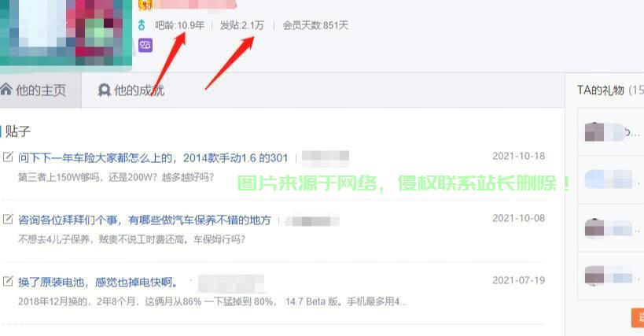Image resolution: width=644 pixels, height=336 pixels.
Task: Click the orange button at bottom right
Action: point(638,318)
